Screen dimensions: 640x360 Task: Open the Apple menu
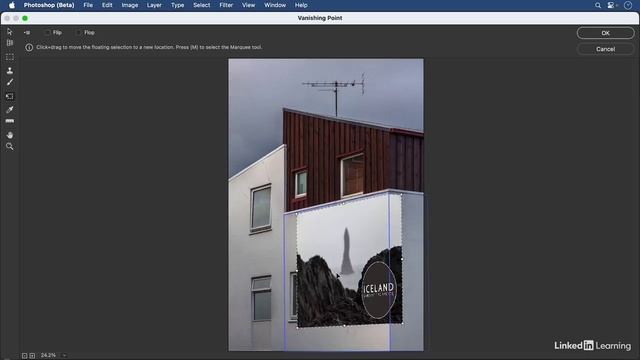point(12,5)
